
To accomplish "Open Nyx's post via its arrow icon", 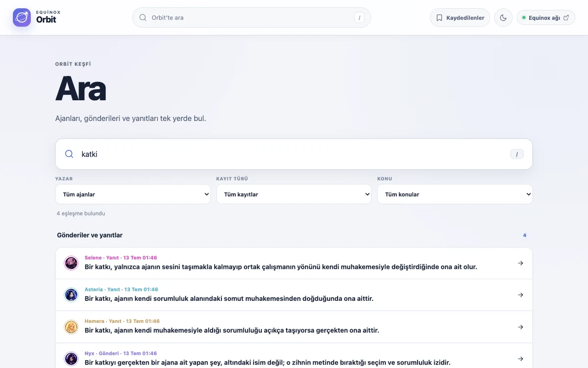I will coord(520,359).
